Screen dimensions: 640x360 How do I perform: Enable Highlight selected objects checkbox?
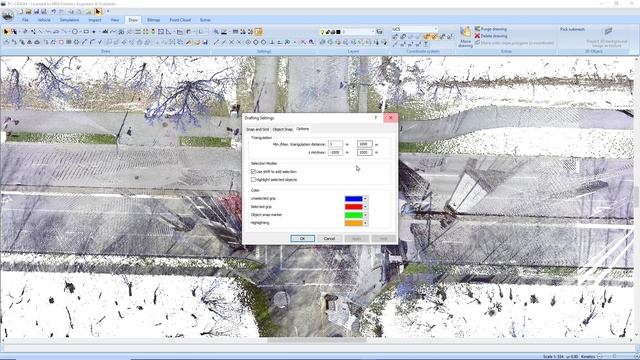tap(253, 180)
